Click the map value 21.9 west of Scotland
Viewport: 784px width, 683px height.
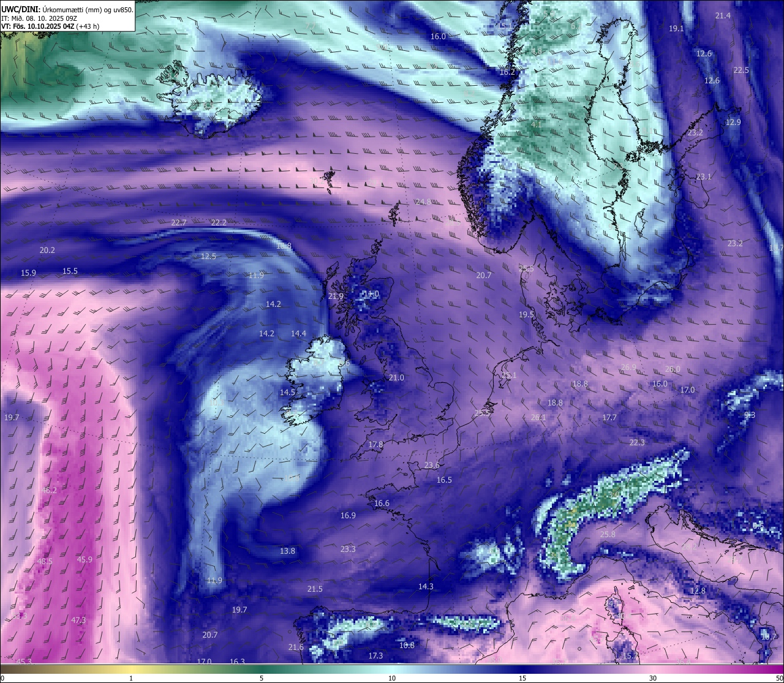click(x=336, y=296)
